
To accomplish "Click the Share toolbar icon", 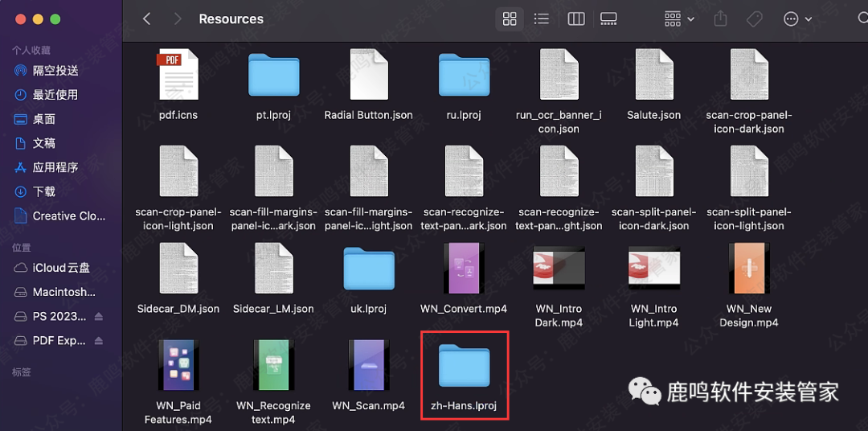I will 720,19.
